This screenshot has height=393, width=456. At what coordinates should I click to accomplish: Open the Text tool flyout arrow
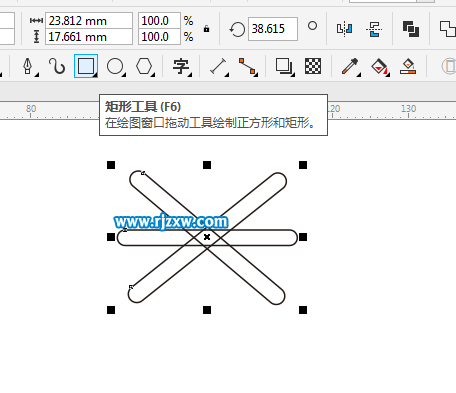pyautogui.click(x=190, y=75)
